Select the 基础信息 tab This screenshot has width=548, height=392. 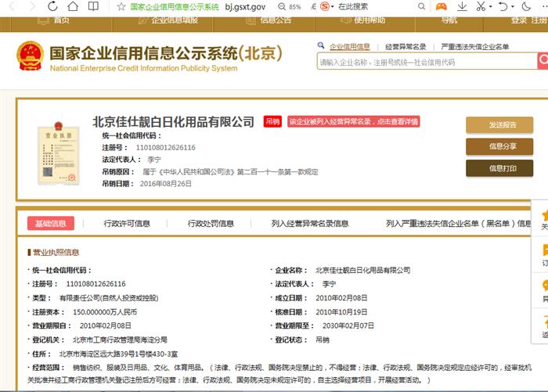[x=51, y=223]
